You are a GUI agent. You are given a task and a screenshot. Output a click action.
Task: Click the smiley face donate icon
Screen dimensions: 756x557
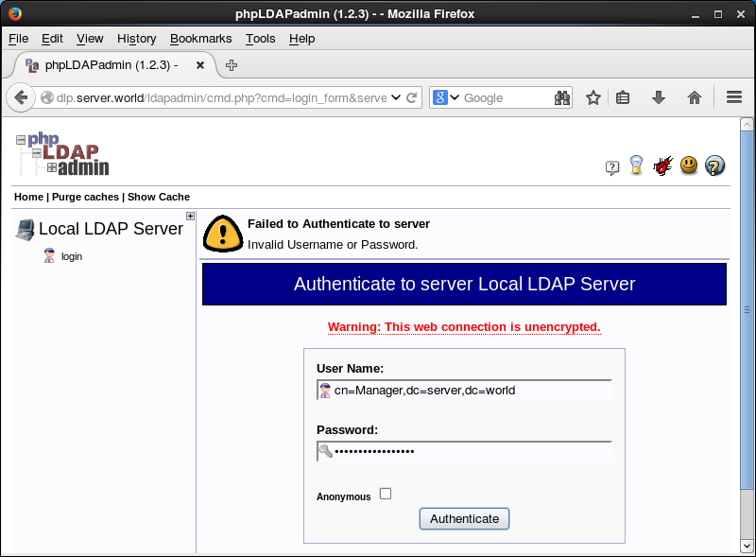tap(689, 165)
